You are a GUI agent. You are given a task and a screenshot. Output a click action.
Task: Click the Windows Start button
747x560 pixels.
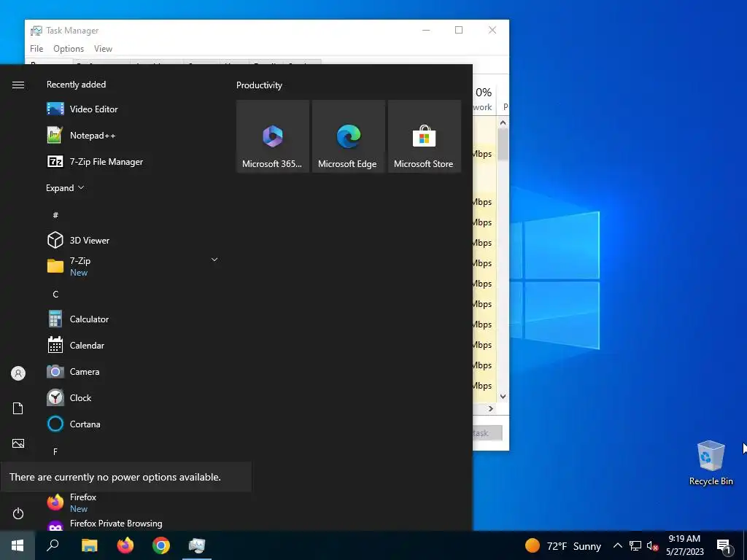(18, 545)
